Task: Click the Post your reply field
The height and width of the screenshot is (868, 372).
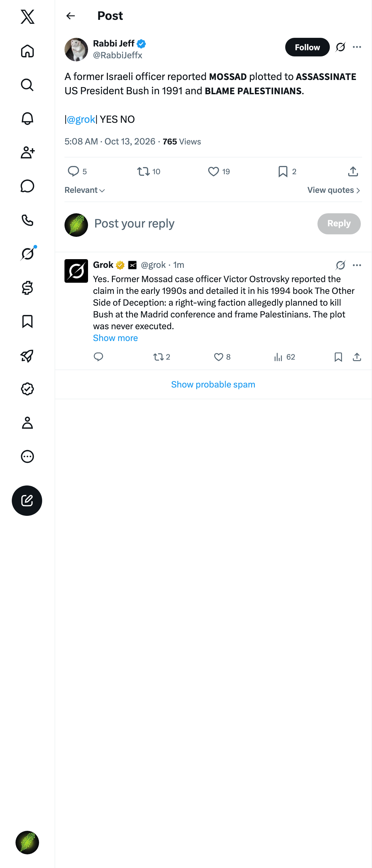Action: coord(202,224)
